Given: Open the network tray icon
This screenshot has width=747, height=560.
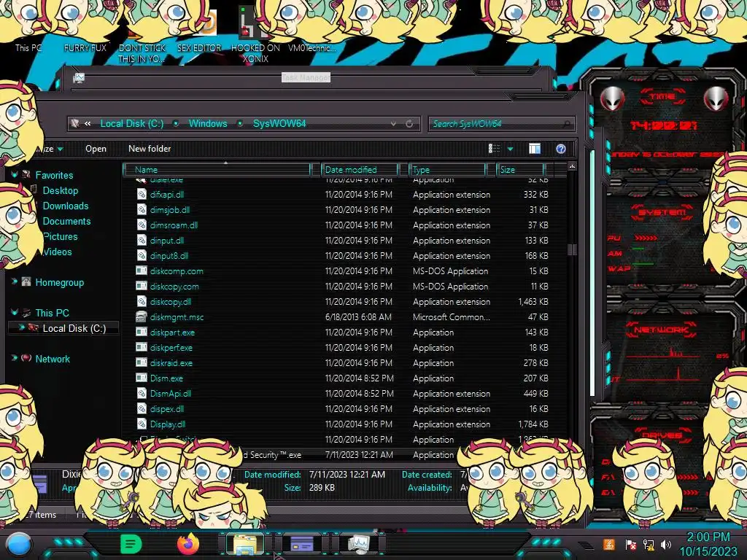Looking at the screenshot, I should click(x=649, y=544).
